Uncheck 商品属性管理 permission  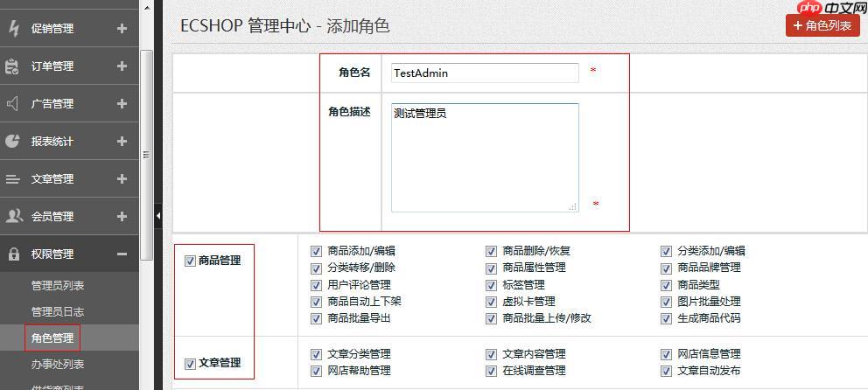(491, 268)
